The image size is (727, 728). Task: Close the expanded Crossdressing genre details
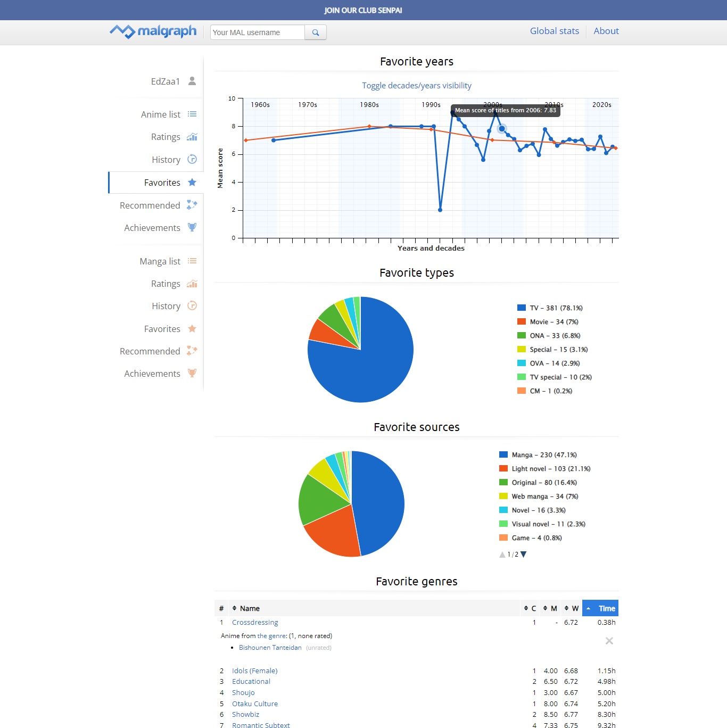(x=609, y=641)
